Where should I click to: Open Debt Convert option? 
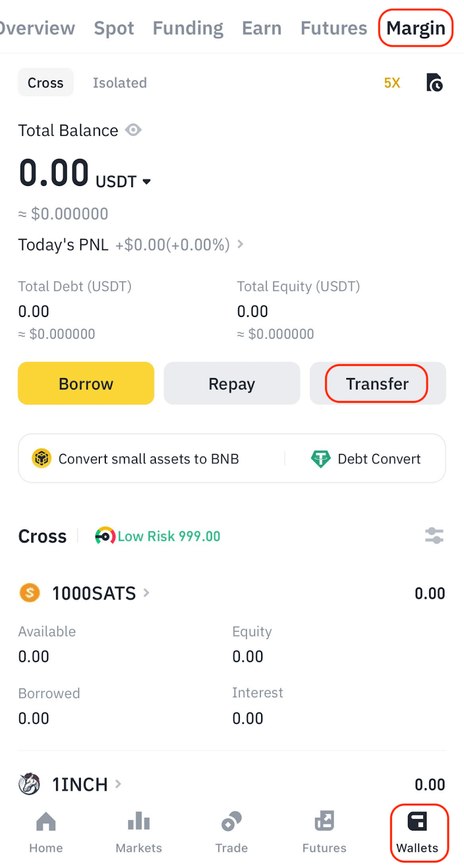[366, 459]
